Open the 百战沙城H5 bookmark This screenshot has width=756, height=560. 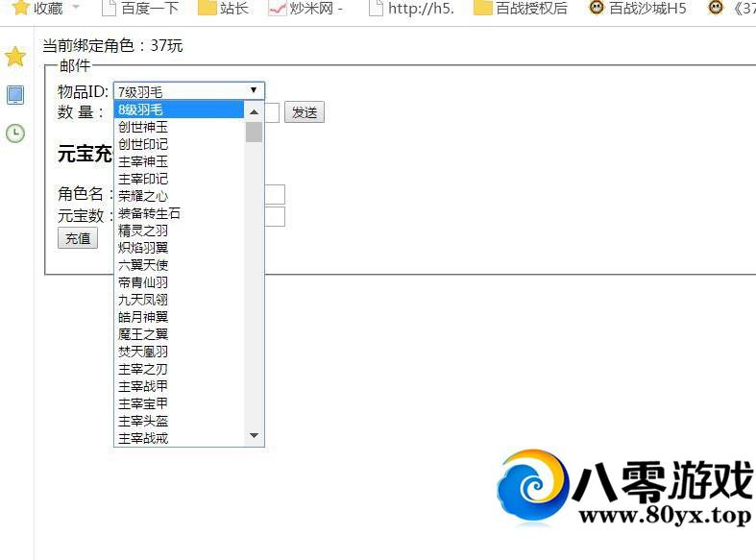click(637, 9)
